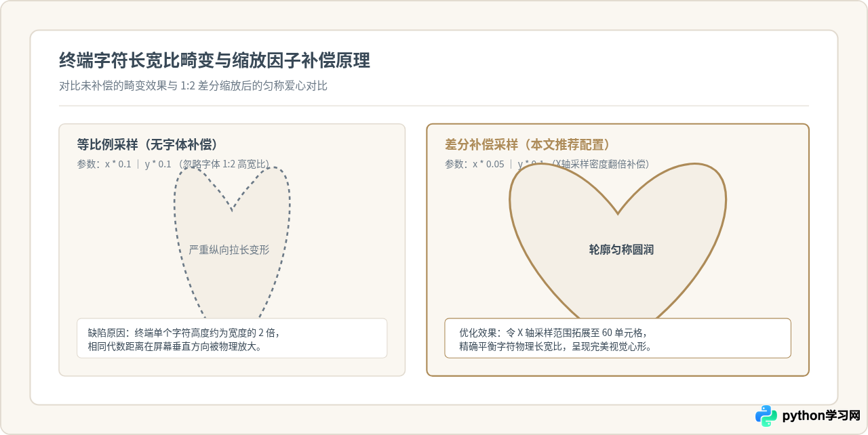This screenshot has width=868, height=435.
Task: Click the (忽略字体 1:2 高宽比) note
Action: click(x=222, y=164)
